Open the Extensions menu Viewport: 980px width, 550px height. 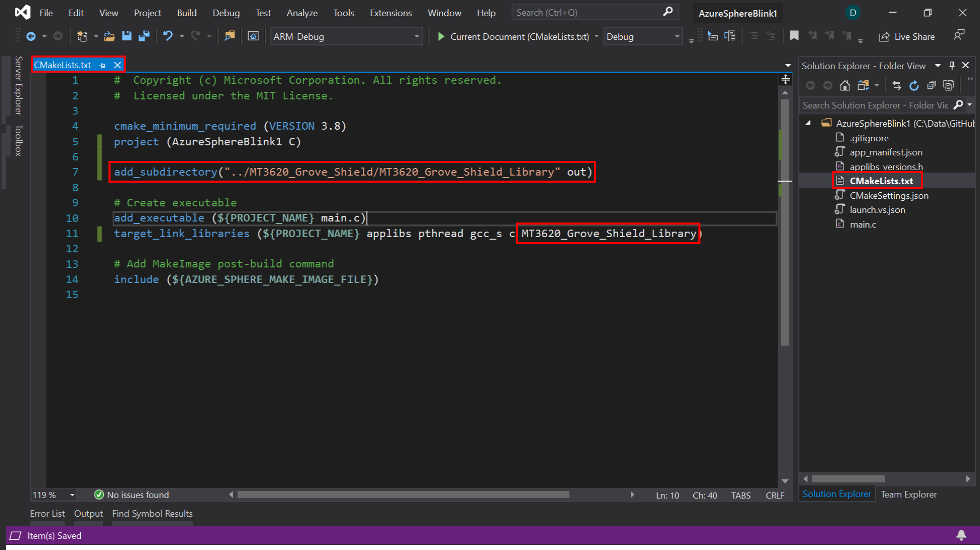pos(391,13)
